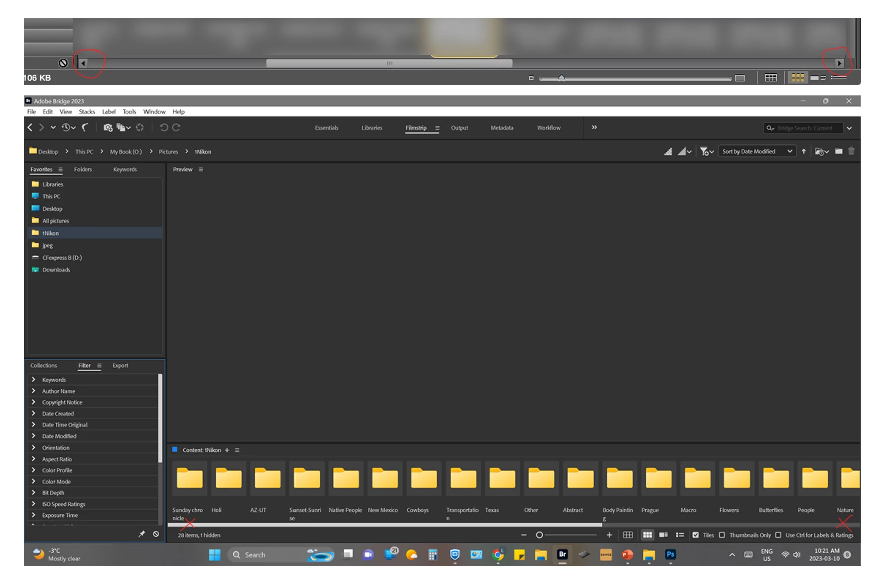Open the recent files clock icon
Viewport: 885px width, 588px height.
68,128
